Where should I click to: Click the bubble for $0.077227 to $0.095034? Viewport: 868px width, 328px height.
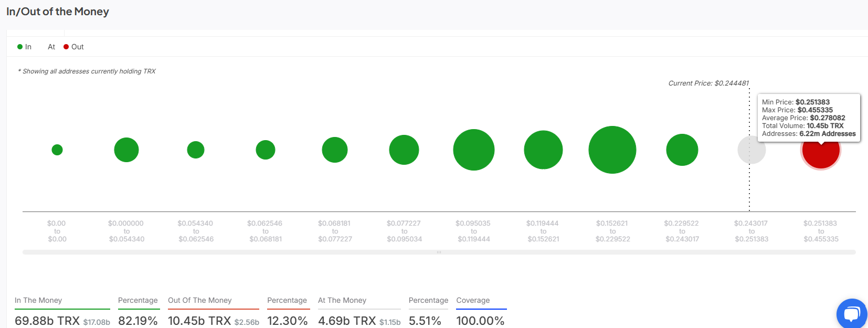(404, 150)
